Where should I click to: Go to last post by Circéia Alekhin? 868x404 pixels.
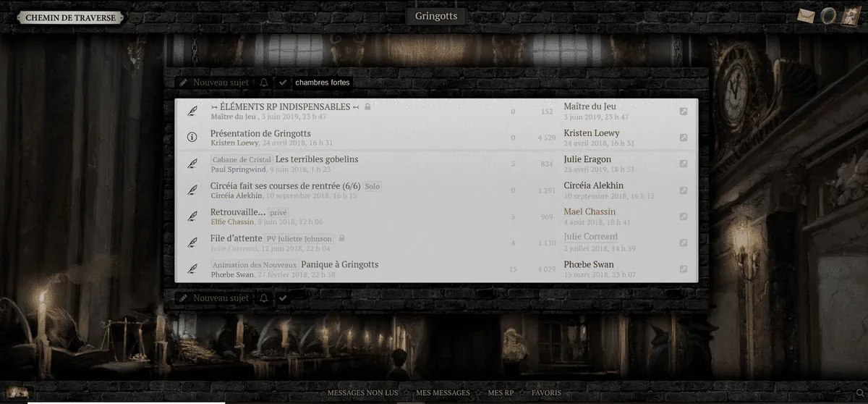coord(684,190)
